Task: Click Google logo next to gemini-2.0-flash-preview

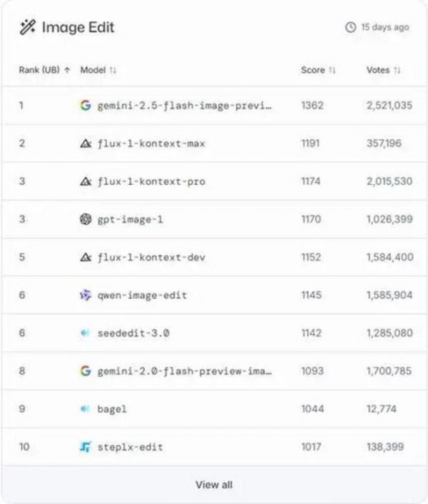Action: 86,371
